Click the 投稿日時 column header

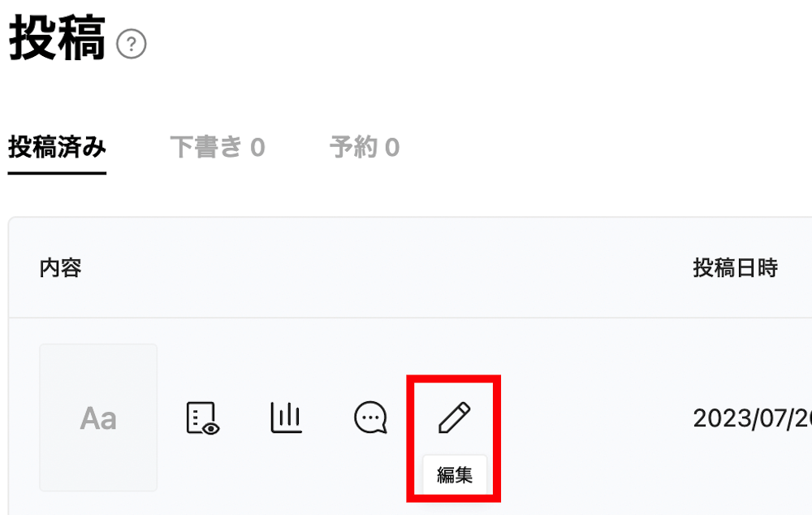(736, 268)
